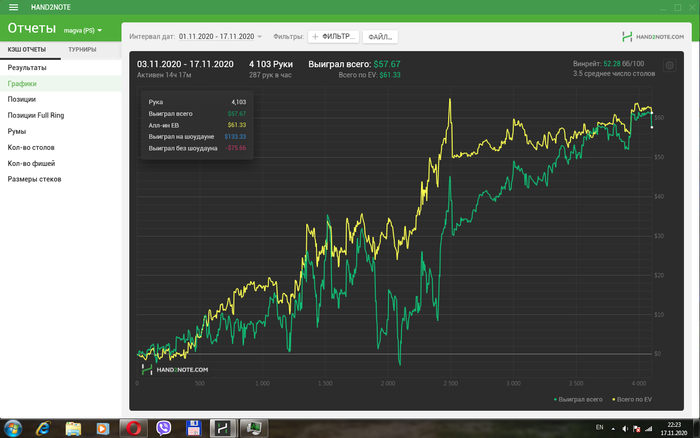
Task: Toggle the Всего по EV legend series
Action: [632, 400]
